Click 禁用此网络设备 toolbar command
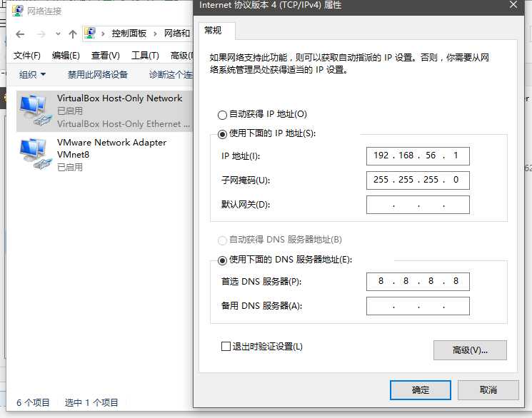The height and width of the screenshot is (418, 532). [x=97, y=74]
